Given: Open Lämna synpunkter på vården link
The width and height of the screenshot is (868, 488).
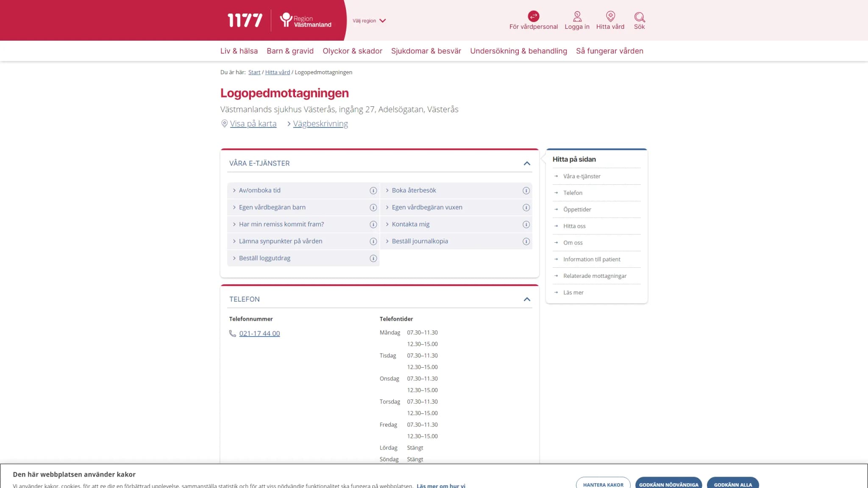Looking at the screenshot, I should (x=280, y=241).
